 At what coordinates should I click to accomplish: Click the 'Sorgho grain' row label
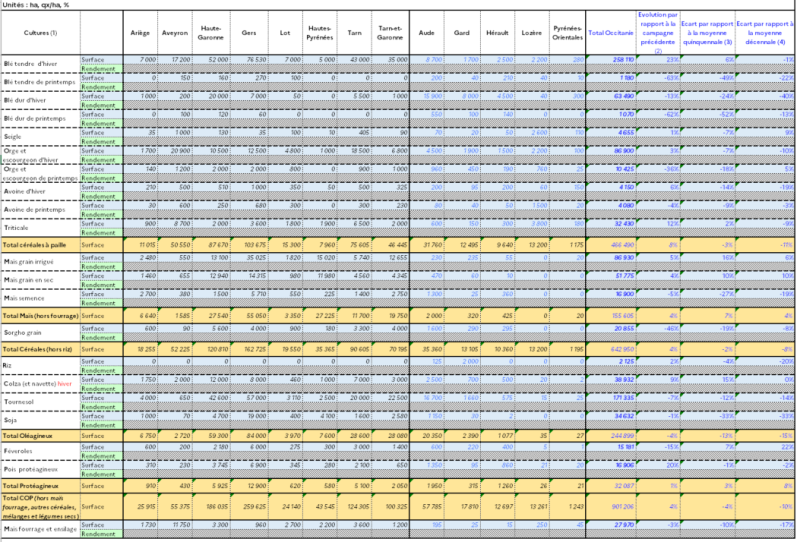point(22,333)
